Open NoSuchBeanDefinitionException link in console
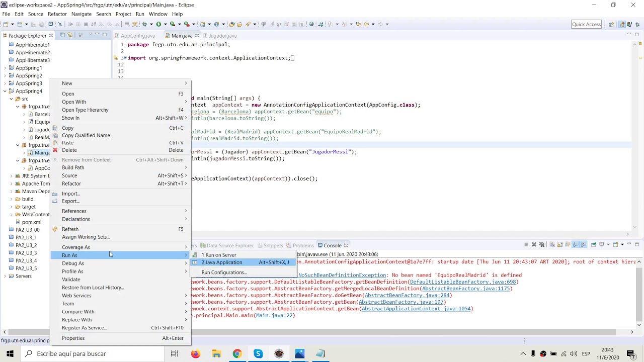This screenshot has width=644, height=362. pyautogui.click(x=342, y=275)
